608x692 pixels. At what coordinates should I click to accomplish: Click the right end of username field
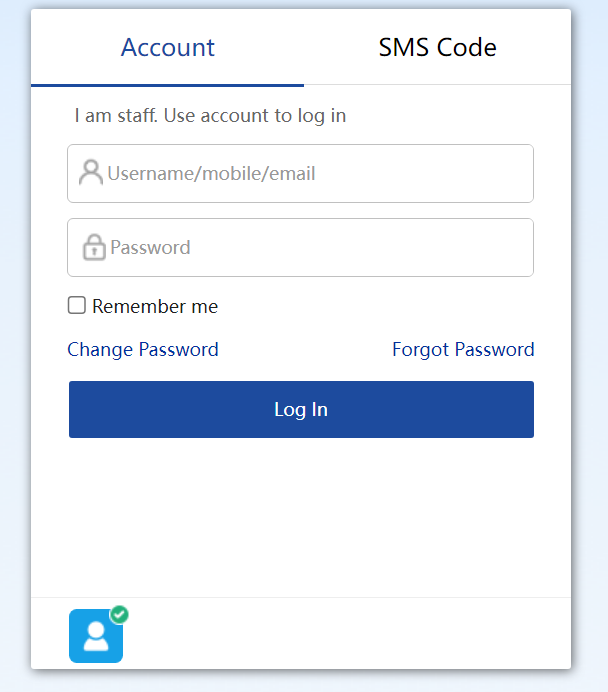(510, 173)
